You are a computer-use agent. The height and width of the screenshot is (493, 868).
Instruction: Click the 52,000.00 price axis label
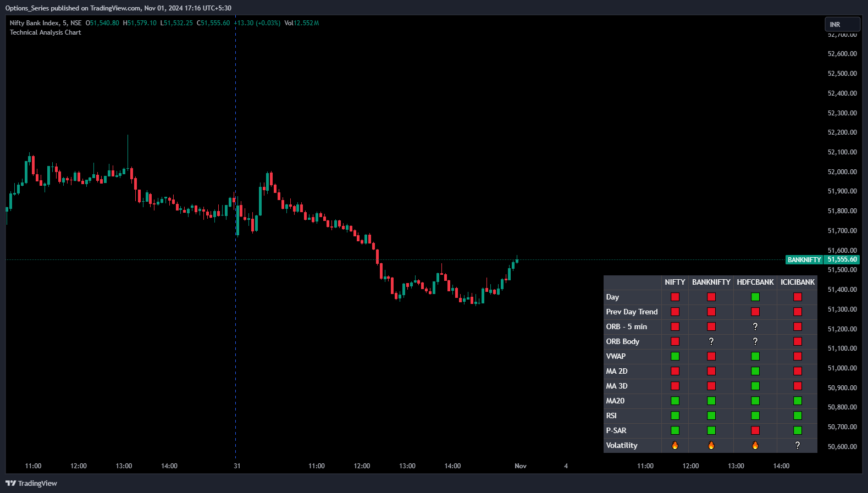coord(842,172)
